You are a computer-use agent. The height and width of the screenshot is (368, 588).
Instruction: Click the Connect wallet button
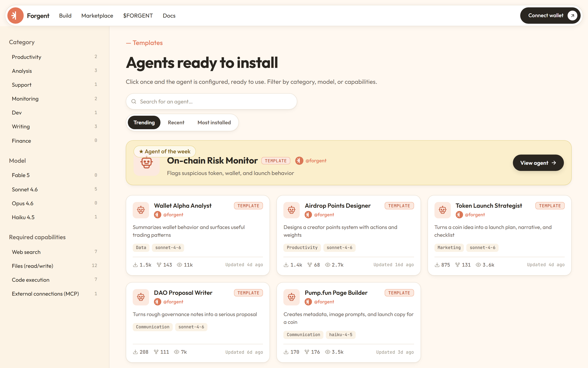pyautogui.click(x=550, y=16)
